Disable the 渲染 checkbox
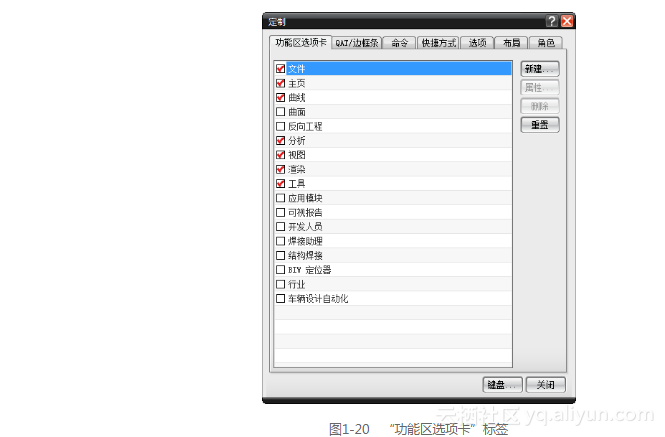The image size is (665, 437). pos(280,169)
